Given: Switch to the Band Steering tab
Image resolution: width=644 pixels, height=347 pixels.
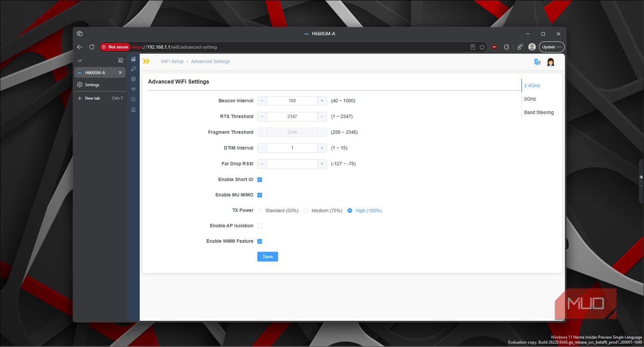Looking at the screenshot, I should coord(539,113).
